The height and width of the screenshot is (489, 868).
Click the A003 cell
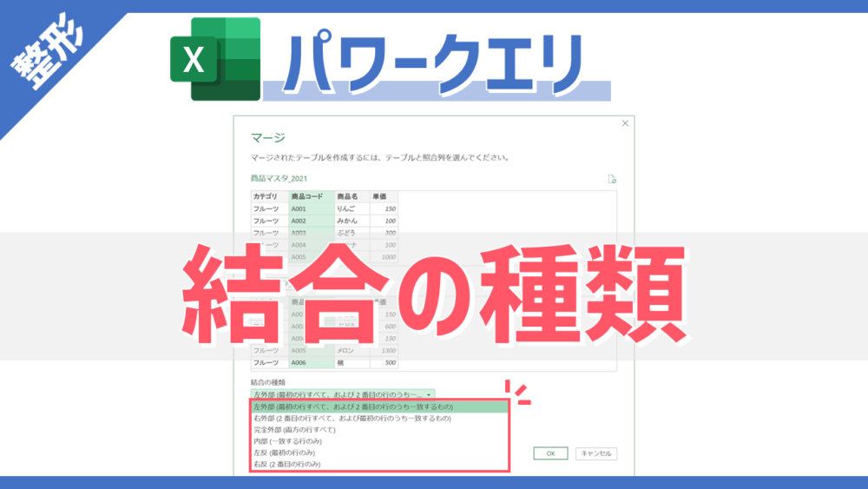click(312, 233)
